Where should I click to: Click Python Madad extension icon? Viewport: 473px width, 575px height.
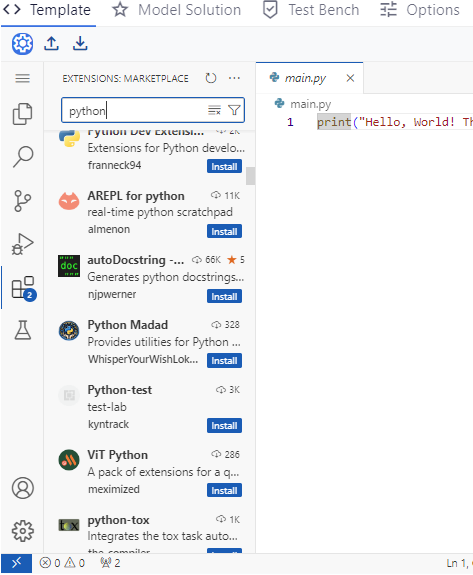coord(69,330)
